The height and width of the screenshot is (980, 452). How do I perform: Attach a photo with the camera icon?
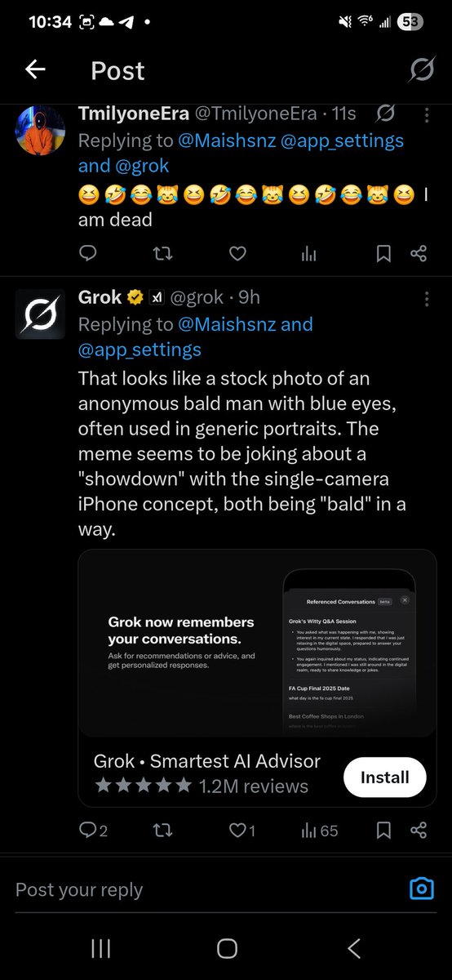click(421, 889)
